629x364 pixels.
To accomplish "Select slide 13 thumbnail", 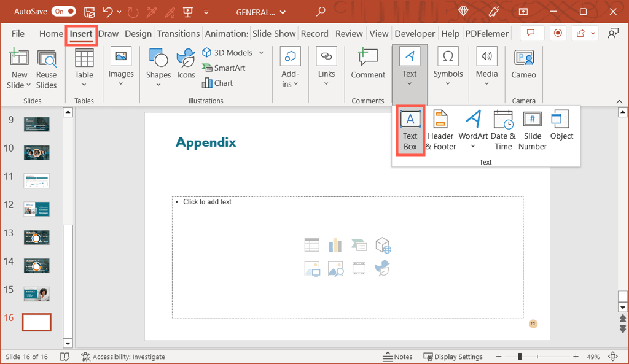I will [36, 237].
